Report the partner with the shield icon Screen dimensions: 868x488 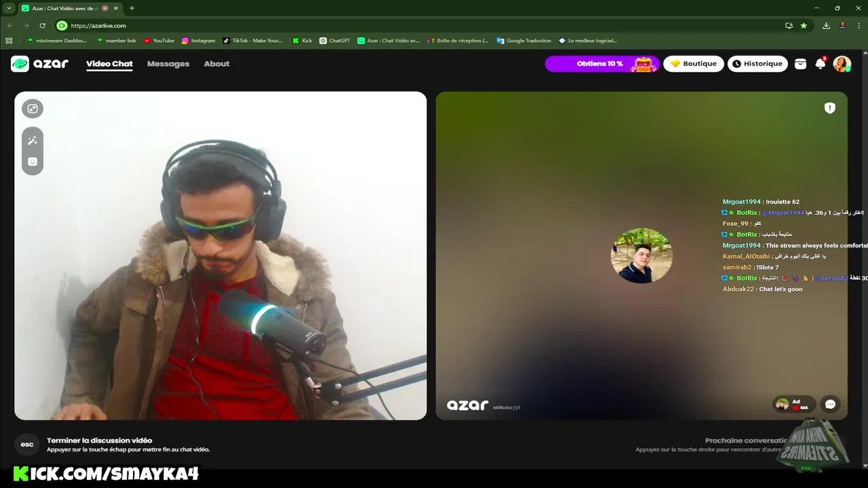[829, 108]
